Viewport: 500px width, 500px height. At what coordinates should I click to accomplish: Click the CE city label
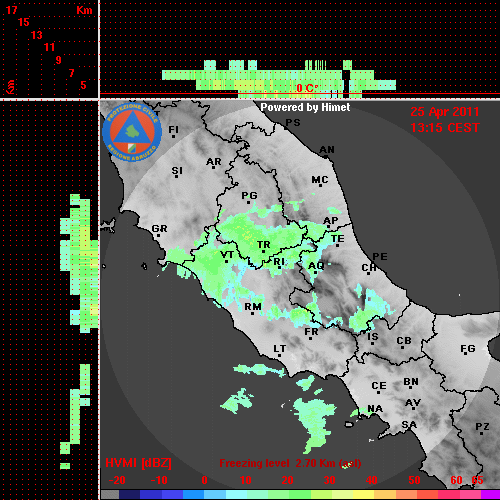[x=379, y=386]
